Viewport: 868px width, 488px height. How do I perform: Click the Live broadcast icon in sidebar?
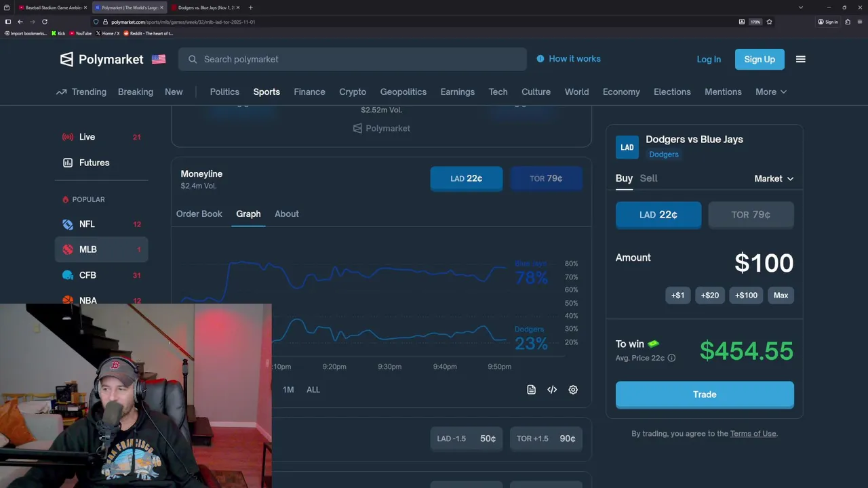(x=68, y=137)
